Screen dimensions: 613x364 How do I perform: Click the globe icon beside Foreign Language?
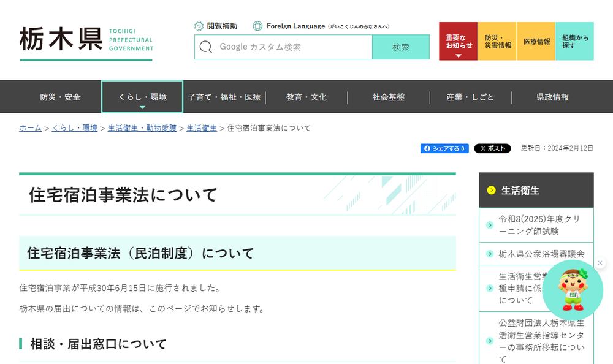coord(257,26)
